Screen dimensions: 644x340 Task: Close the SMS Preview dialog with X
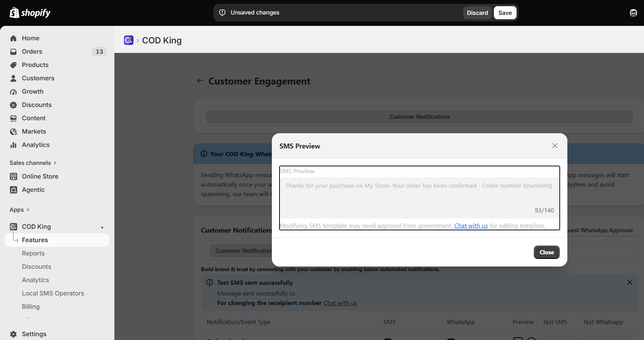[555, 146]
